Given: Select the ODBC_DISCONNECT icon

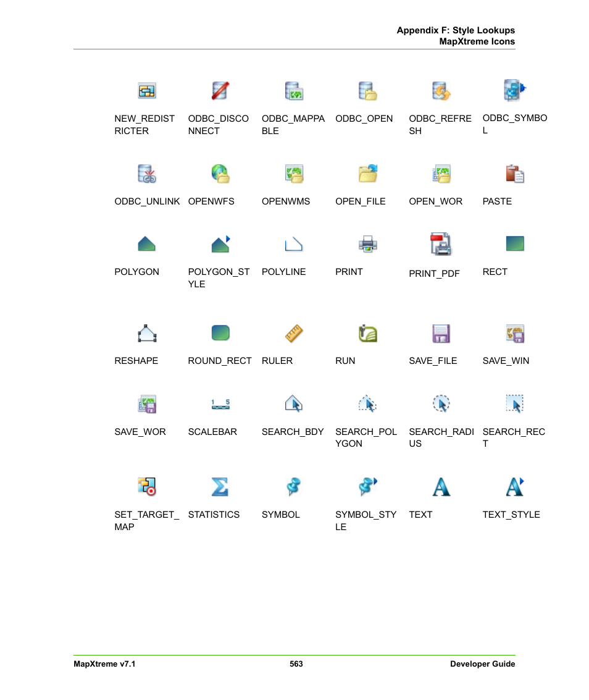Looking at the screenshot, I should click(x=220, y=91).
